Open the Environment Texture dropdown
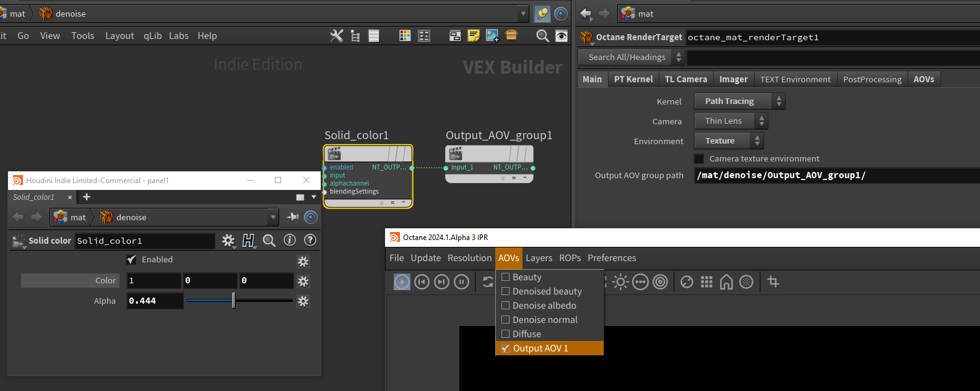Image resolution: width=980 pixels, height=391 pixels. pyautogui.click(x=729, y=140)
